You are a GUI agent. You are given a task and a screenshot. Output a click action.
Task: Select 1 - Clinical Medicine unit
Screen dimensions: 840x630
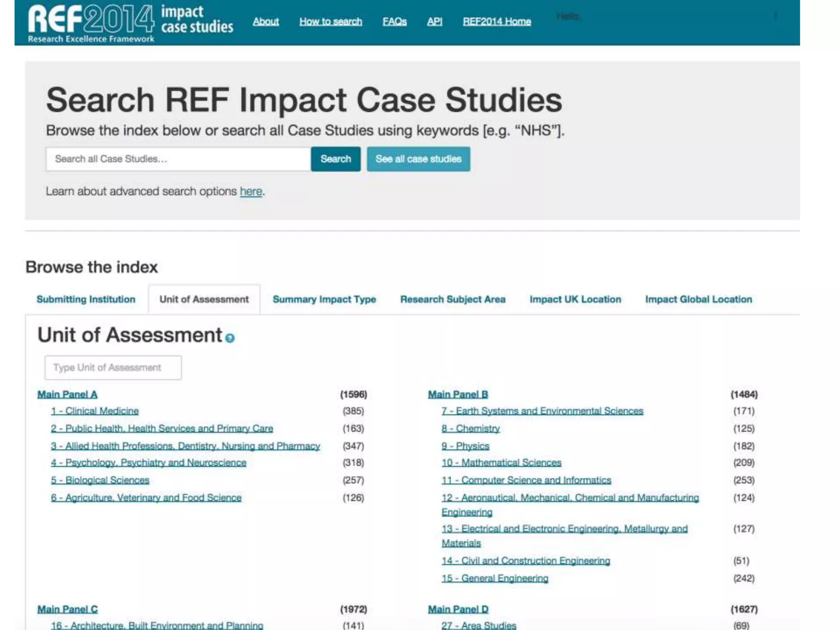[95, 411]
